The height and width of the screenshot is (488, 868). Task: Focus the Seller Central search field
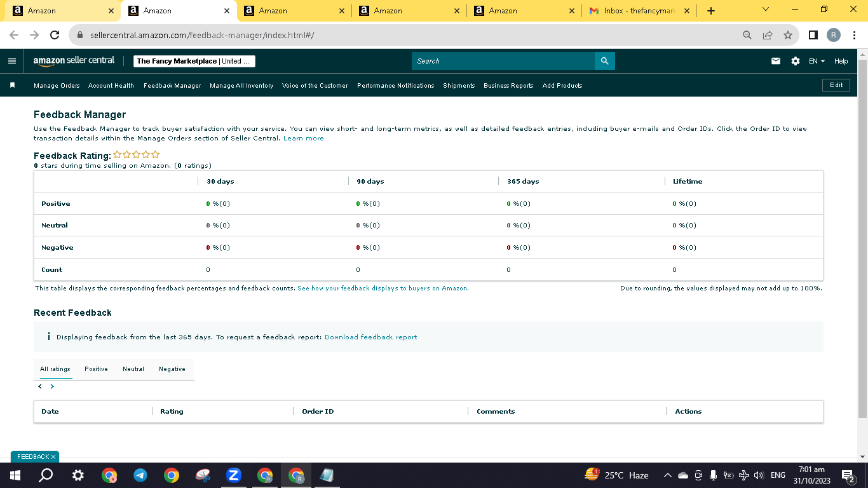503,61
